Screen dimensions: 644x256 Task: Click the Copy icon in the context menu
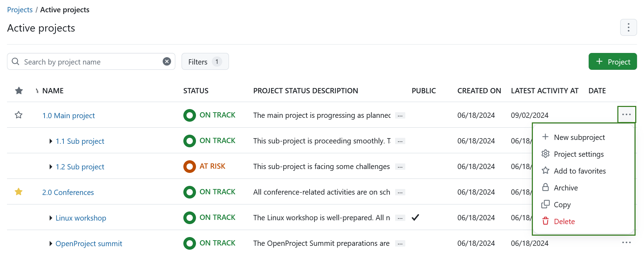coord(545,204)
